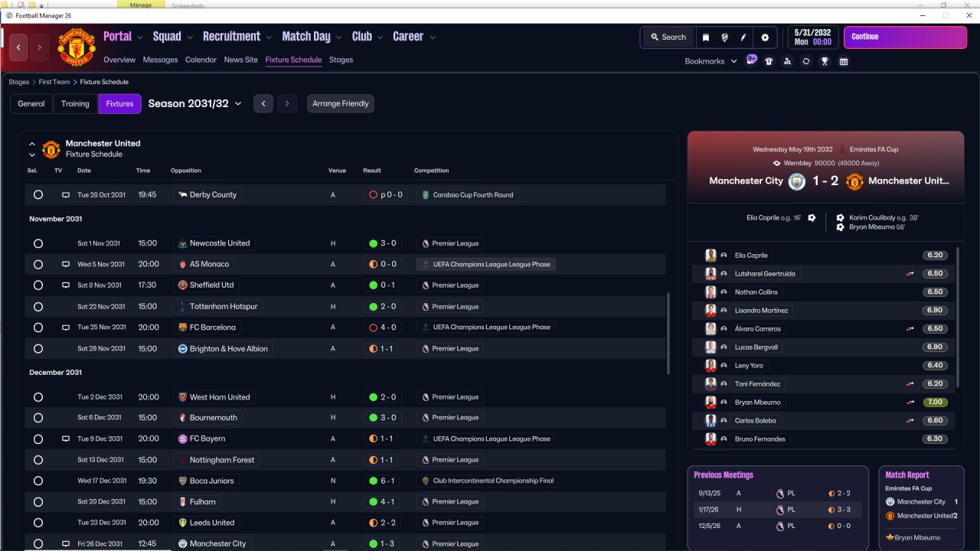The width and height of the screenshot is (980, 551).
Task: Click the FC Bayern crest
Action: click(182, 439)
